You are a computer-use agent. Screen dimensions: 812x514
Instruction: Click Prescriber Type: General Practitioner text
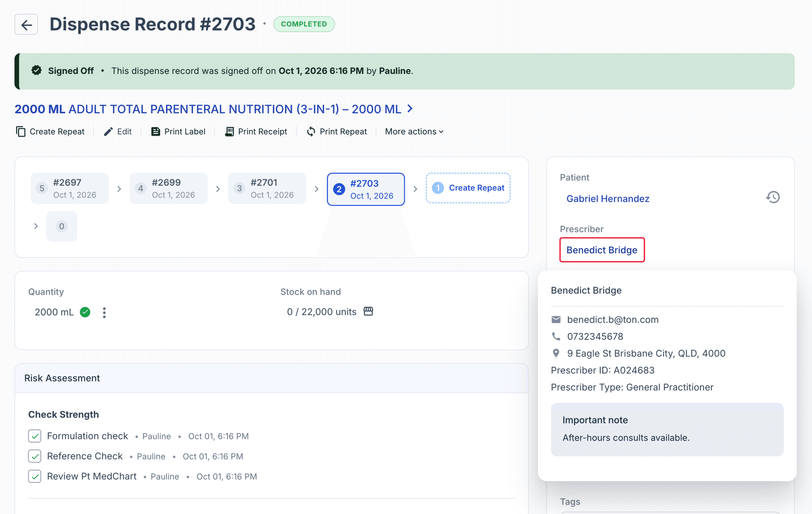click(632, 387)
